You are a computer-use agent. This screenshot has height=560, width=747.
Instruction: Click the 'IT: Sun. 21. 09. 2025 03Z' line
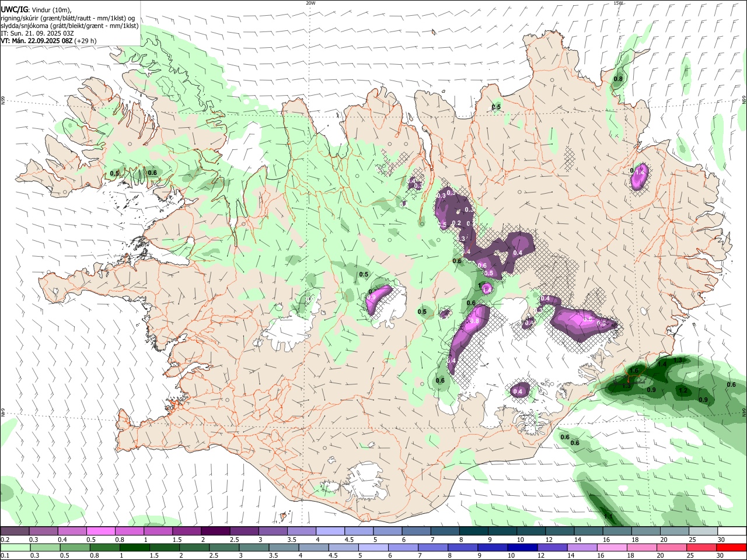coord(37,33)
